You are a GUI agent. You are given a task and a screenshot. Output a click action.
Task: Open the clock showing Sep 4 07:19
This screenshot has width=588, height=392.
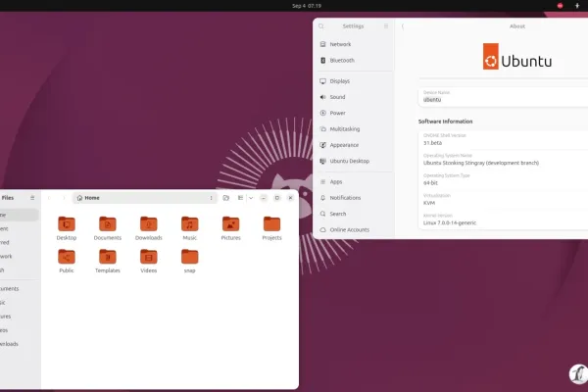307,6
